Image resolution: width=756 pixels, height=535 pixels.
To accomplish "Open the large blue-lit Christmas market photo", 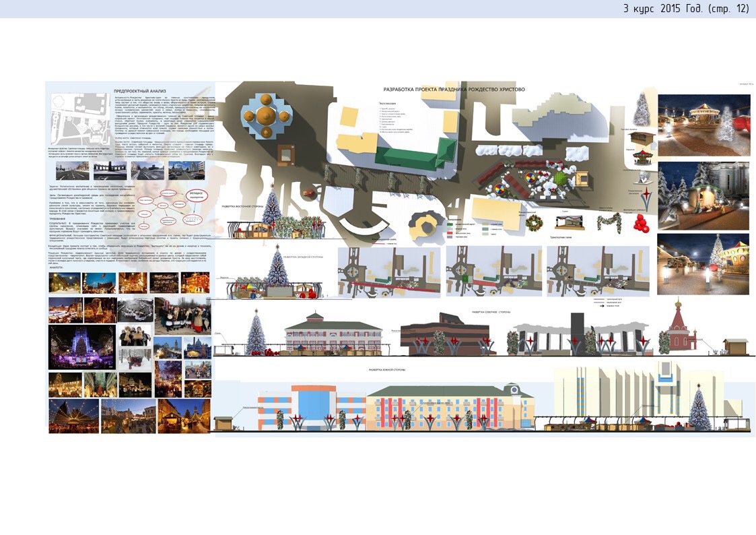I will [82, 347].
